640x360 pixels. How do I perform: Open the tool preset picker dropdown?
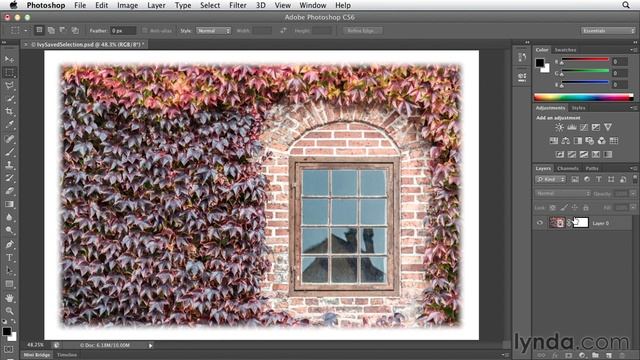25,31
